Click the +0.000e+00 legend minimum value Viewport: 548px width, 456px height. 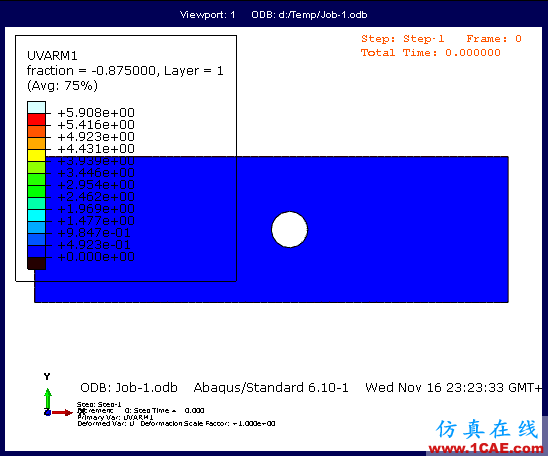point(96,257)
